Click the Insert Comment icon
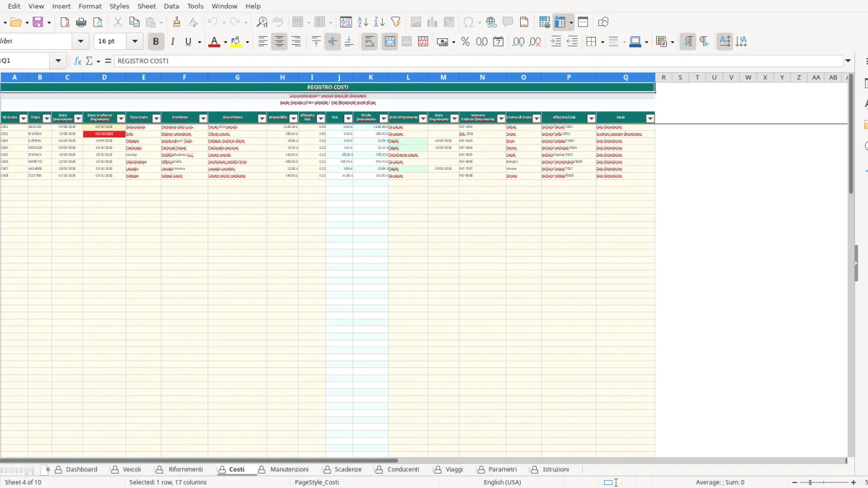This screenshot has width=868, height=488. tap(508, 22)
